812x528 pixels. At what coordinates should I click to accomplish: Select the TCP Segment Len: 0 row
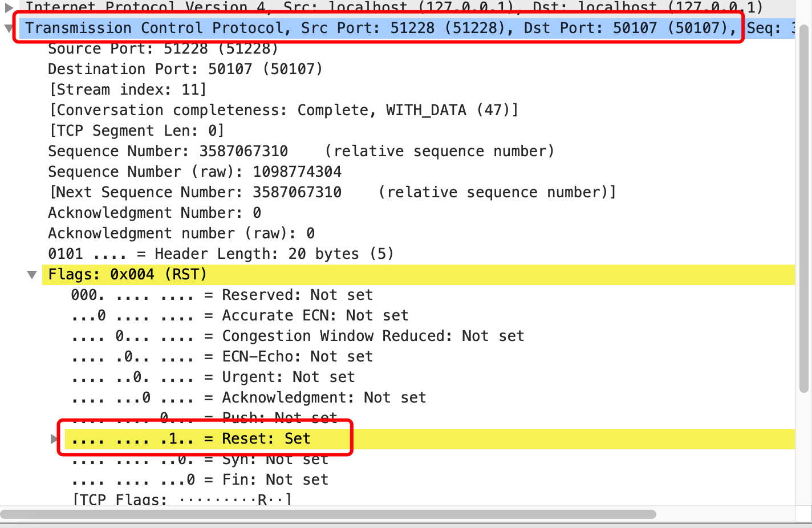[x=136, y=131]
